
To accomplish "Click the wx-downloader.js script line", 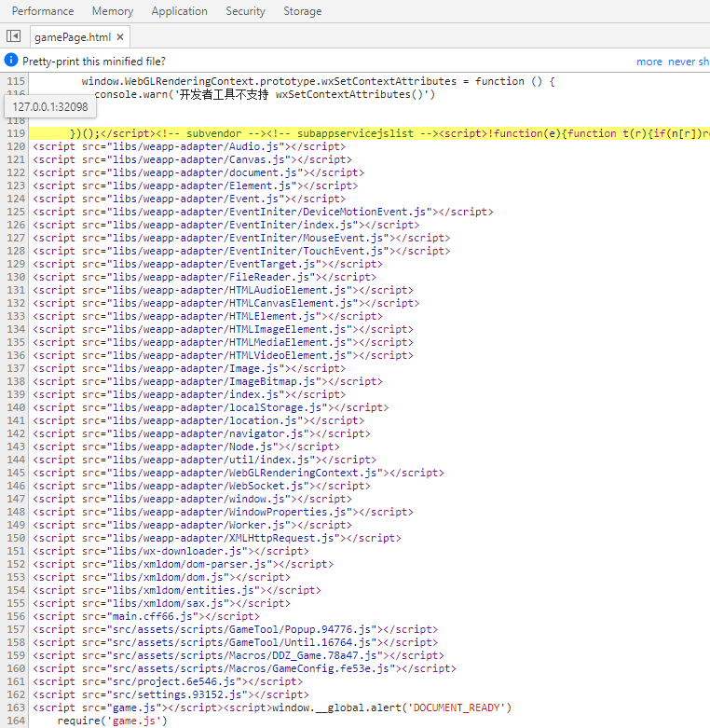I will point(171,551).
